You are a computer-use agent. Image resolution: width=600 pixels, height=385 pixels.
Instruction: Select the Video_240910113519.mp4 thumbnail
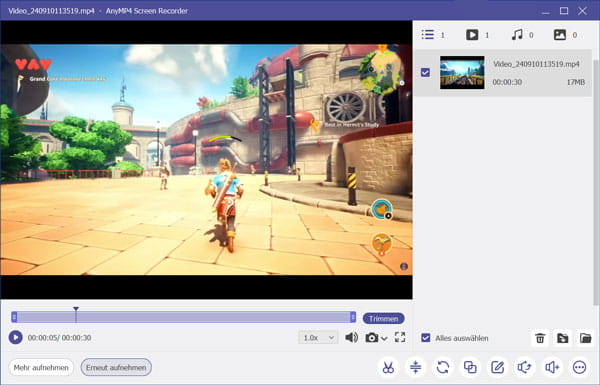462,72
